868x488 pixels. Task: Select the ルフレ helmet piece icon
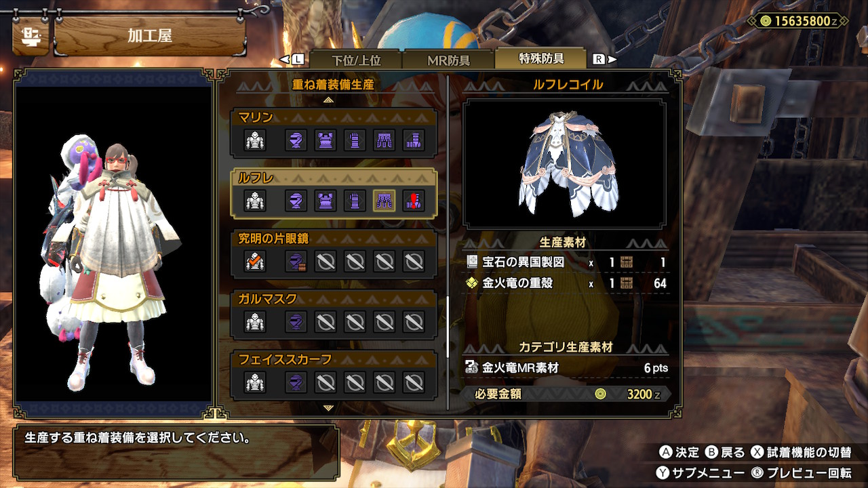[x=296, y=201]
